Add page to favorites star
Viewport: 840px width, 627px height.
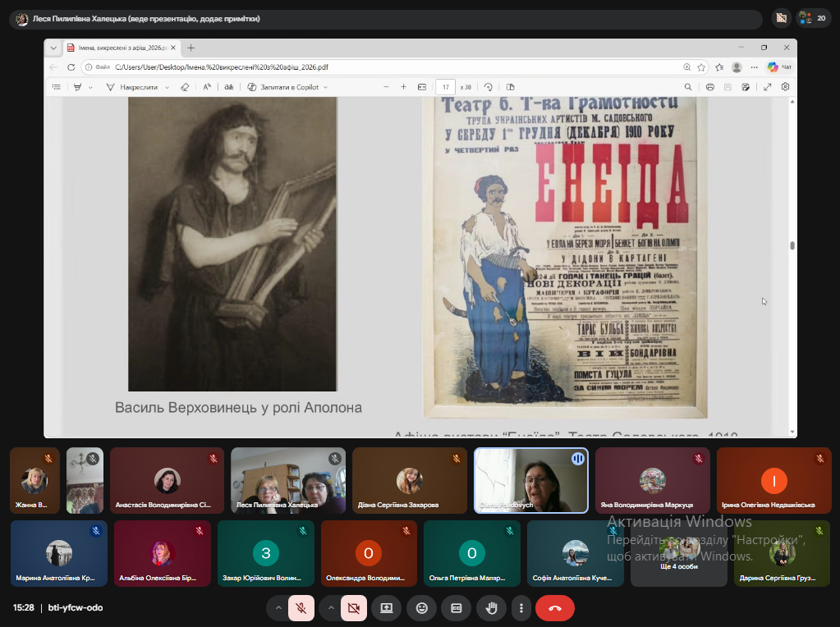[701, 67]
